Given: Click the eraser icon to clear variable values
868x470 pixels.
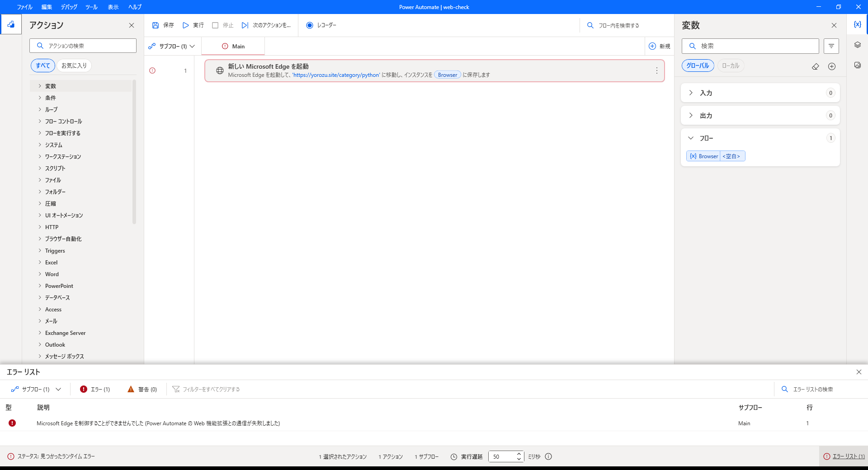Looking at the screenshot, I should 816,66.
